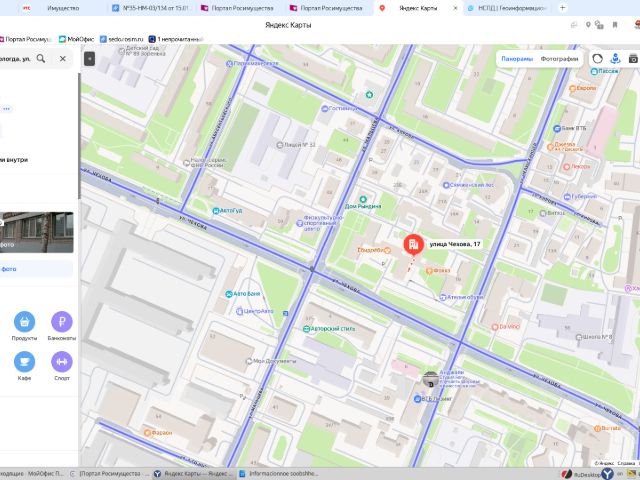640x480 pixels.
Task: Open the МойОфис taskbar window
Action: 33,473
